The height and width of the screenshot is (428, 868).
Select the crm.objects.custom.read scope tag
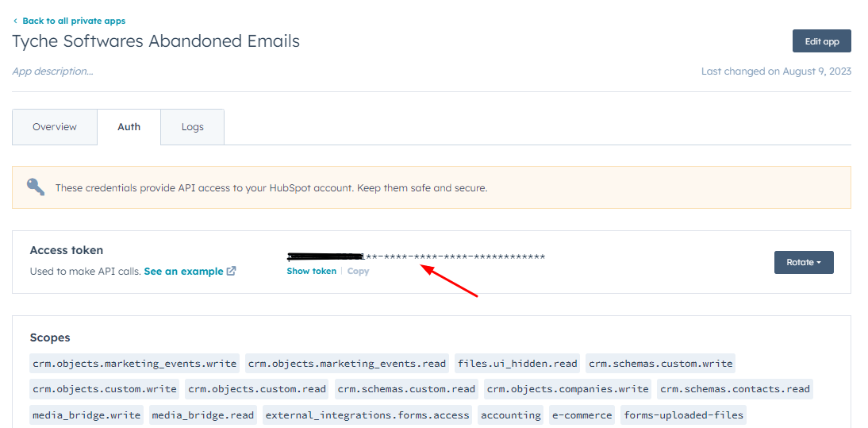(x=257, y=389)
